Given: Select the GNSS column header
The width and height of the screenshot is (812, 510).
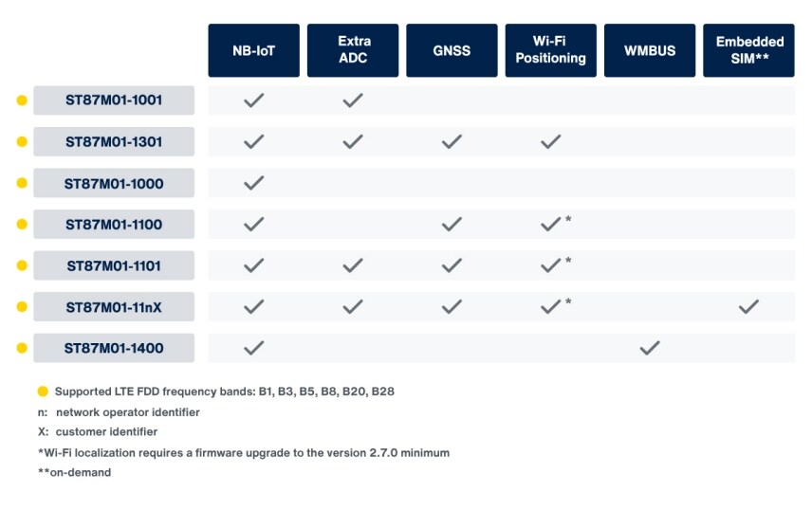Looking at the screenshot, I should click(452, 50).
